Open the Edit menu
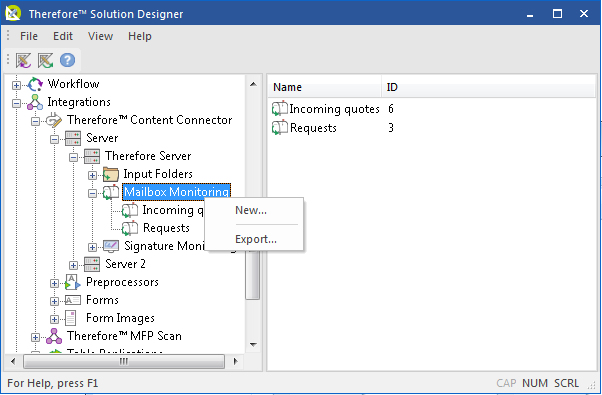Screen dimensions: 602x395 [x=63, y=36]
